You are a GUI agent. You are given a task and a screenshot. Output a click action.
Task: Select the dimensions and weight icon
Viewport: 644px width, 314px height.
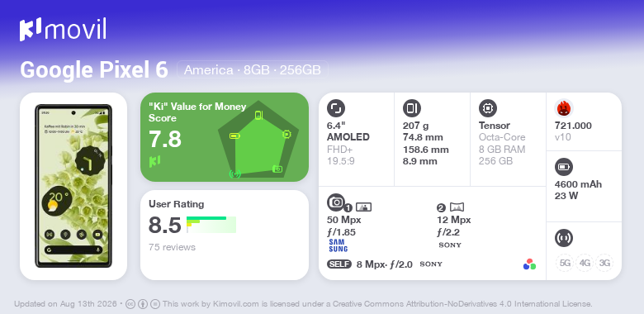(x=411, y=108)
